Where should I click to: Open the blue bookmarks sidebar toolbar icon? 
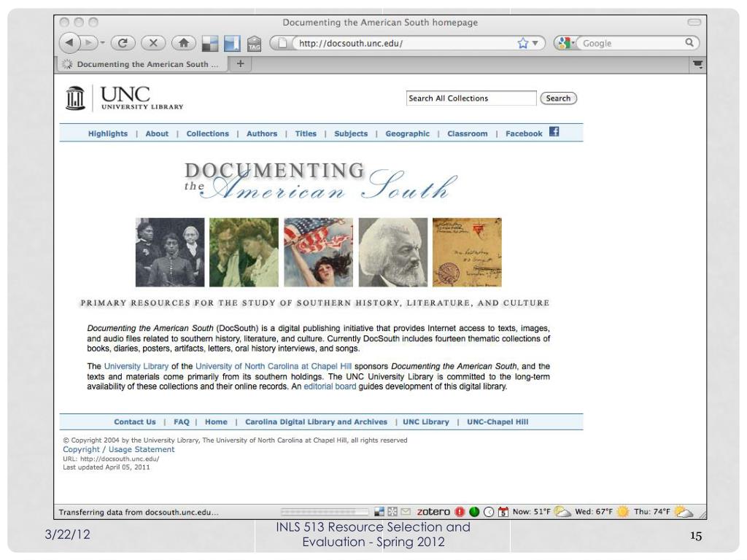232,44
